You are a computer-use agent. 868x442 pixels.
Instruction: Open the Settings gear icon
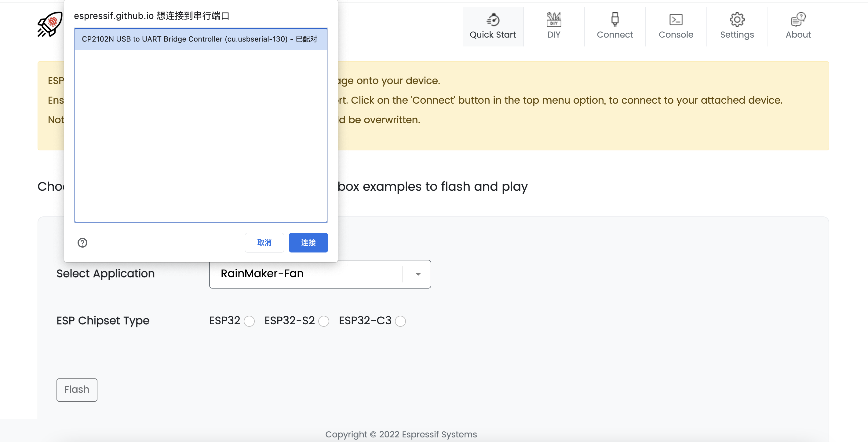pyautogui.click(x=737, y=20)
